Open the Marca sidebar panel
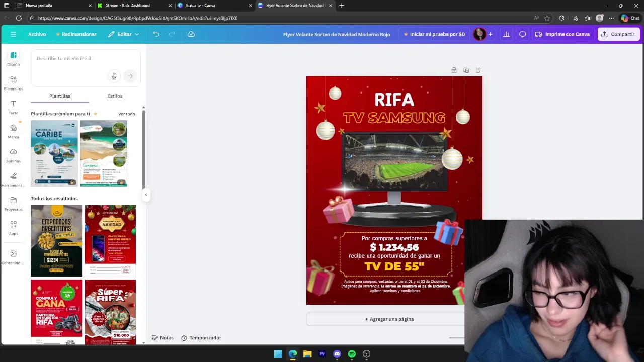This screenshot has width=644, height=362. [13, 131]
